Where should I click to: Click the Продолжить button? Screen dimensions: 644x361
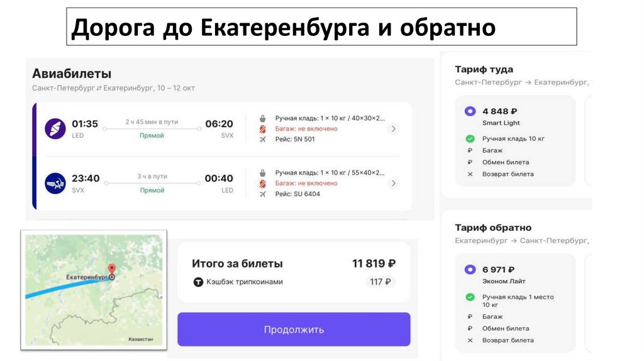(294, 330)
